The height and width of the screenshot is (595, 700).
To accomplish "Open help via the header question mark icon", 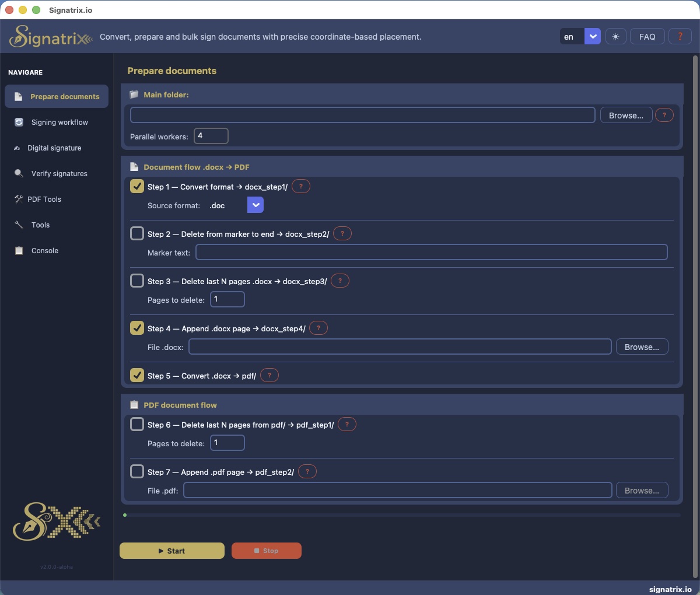I will (680, 36).
